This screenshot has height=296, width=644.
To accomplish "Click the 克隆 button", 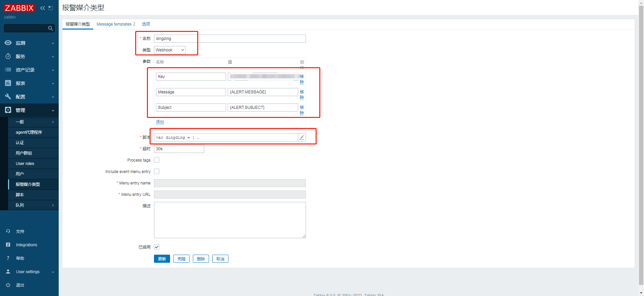I will click(x=181, y=259).
